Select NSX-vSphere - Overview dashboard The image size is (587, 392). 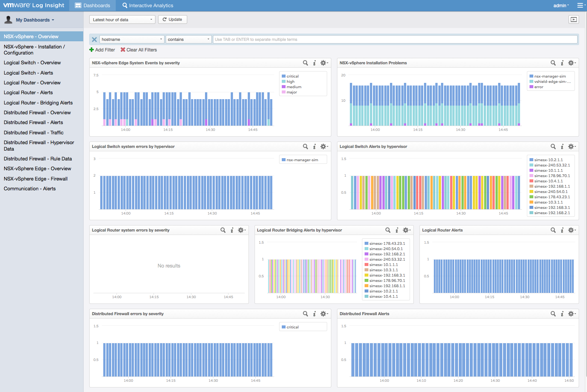coord(42,37)
